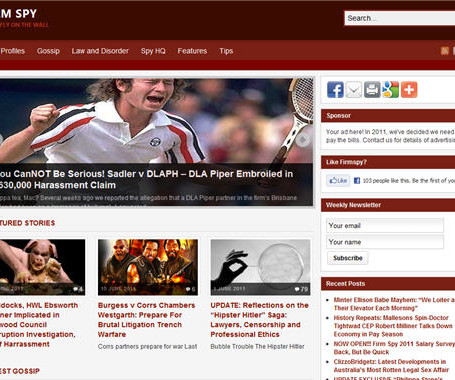Click the Your name newsletter field

pyautogui.click(x=385, y=242)
